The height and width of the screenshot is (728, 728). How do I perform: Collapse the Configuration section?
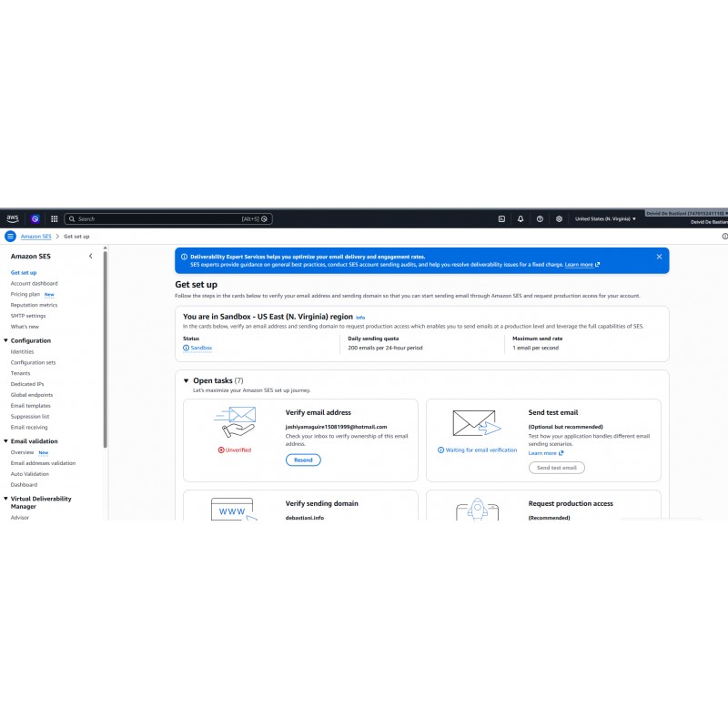point(5,340)
